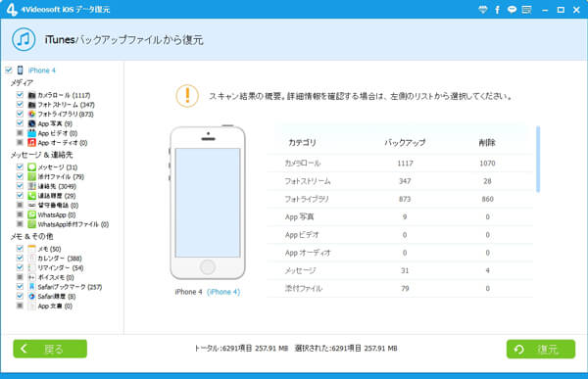Click the 添付ファイル icon
Viewport: 588px width, 379px height.
pyautogui.click(x=32, y=176)
